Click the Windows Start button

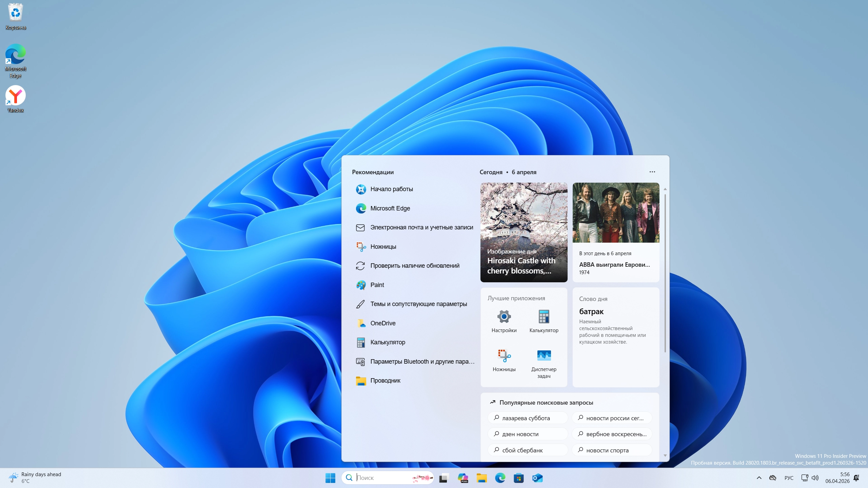[330, 478]
